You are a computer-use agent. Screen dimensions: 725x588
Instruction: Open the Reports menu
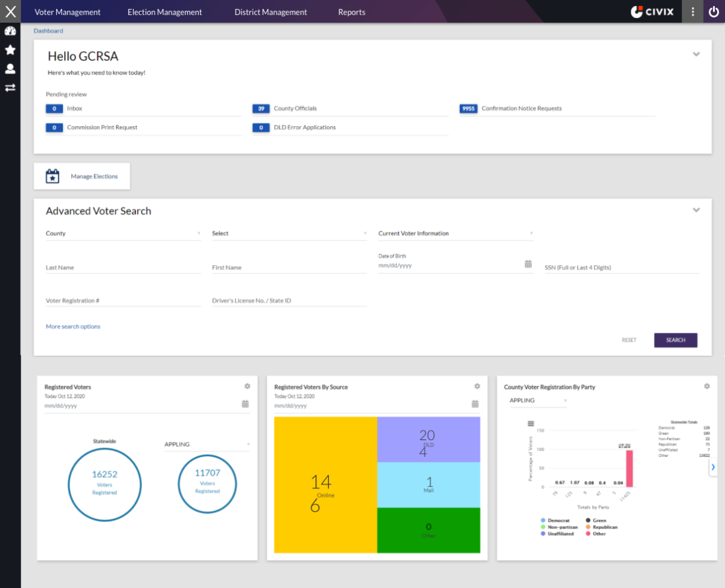pos(352,12)
